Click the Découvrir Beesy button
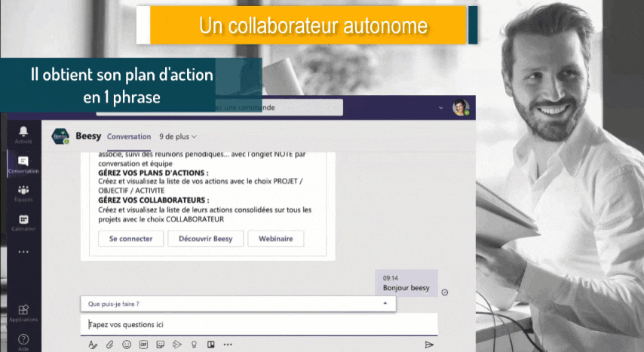644x352 pixels. pos(205,239)
